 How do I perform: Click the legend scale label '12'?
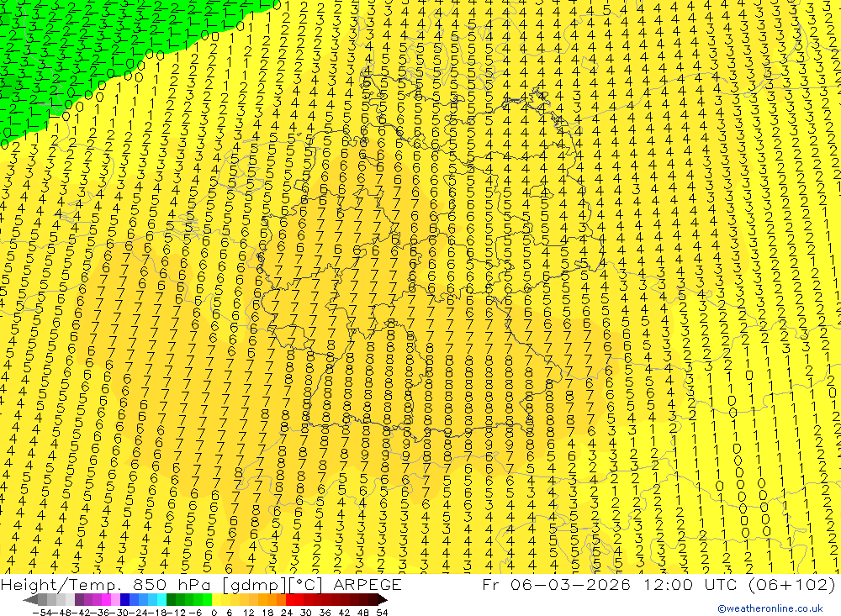click(x=248, y=613)
